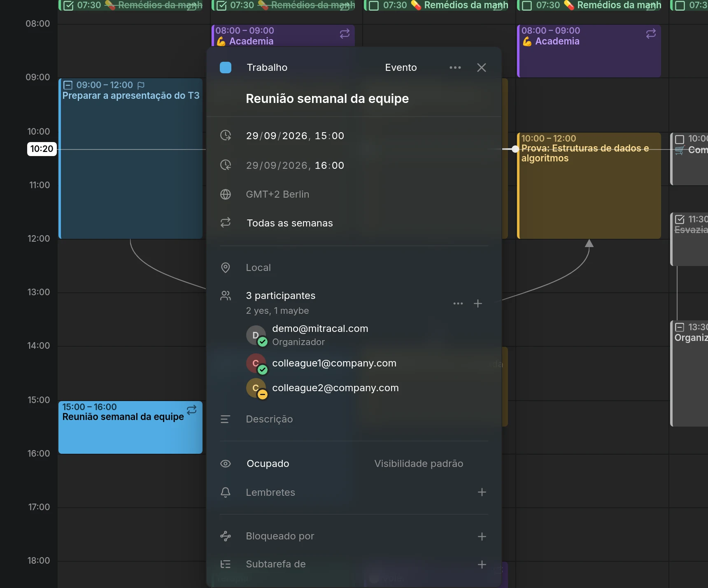Click the Trabalho calendar color swatch

pyautogui.click(x=226, y=68)
